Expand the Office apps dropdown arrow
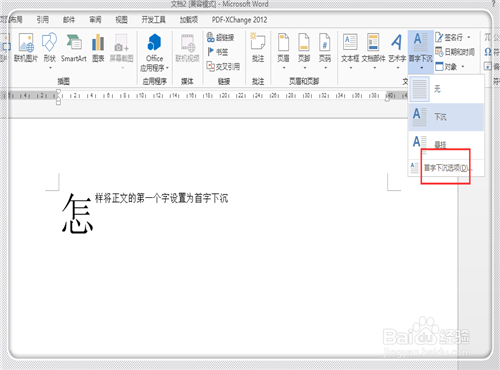500x370 pixels. [x=167, y=68]
